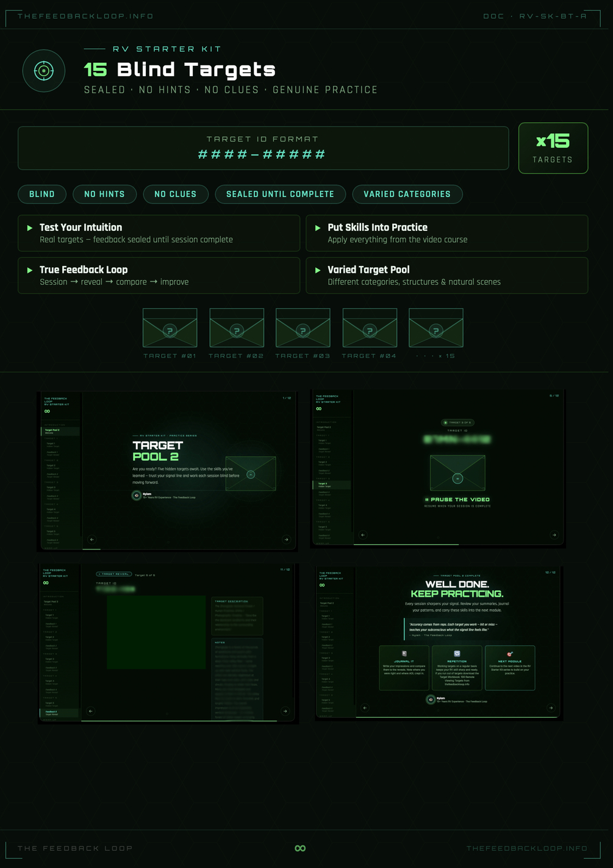Screen dimensions: 613x868
Task: Click the x15 TARGETS badge
Action: [x=553, y=148]
